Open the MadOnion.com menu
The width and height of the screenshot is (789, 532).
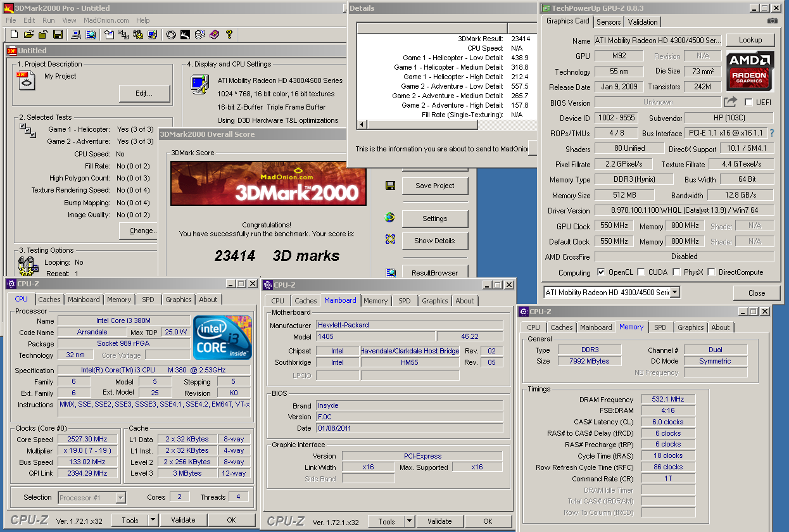tap(106, 20)
